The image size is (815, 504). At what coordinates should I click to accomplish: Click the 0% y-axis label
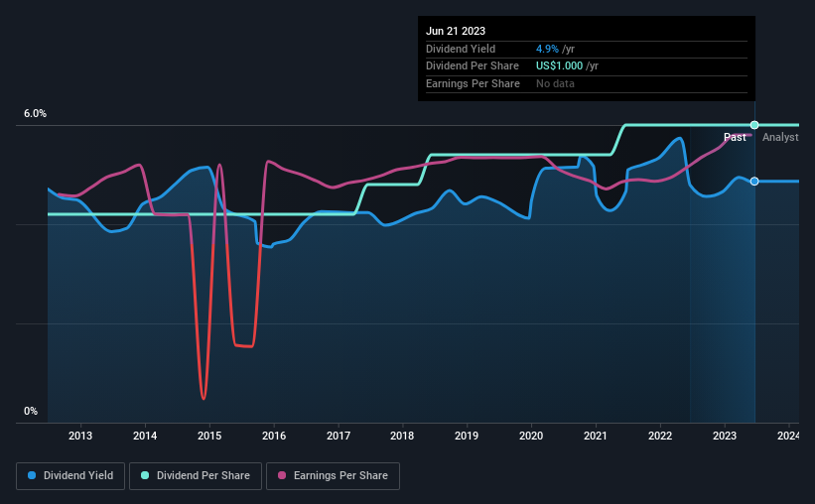pos(31,411)
